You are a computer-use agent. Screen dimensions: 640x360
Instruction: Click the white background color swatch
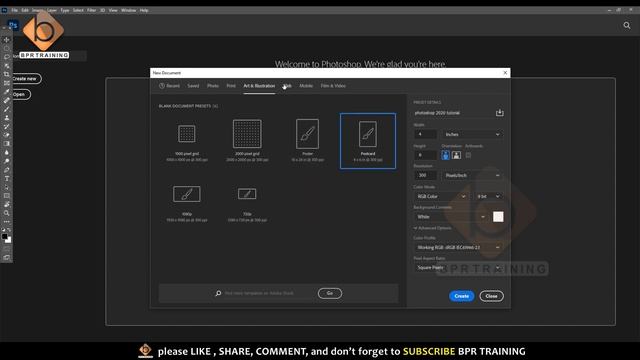[498, 217]
